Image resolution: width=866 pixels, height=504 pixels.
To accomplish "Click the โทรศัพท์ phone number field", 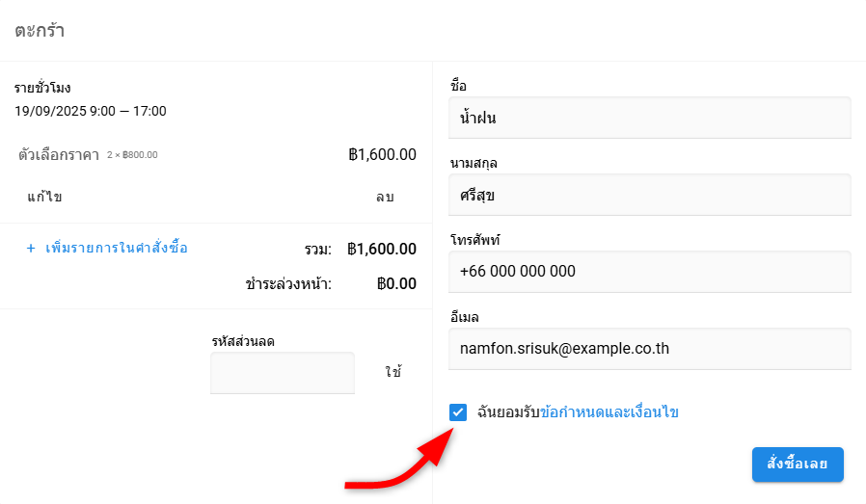I will 650,272.
